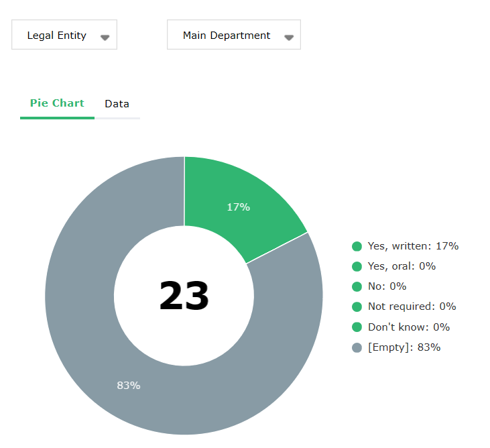The image size is (490, 448).
Task: Toggle the 'Yes, oral' legend dot
Action: coord(357,266)
